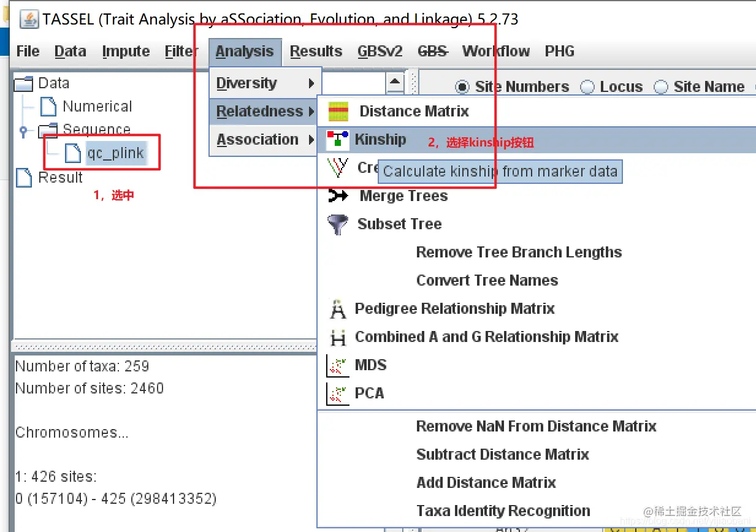
Task: Select Subtract Distance Matrix
Action: point(536,455)
